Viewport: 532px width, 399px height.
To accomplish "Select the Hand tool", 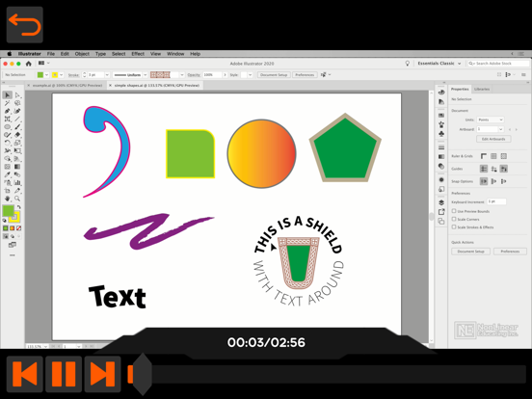I will click(x=7, y=199).
